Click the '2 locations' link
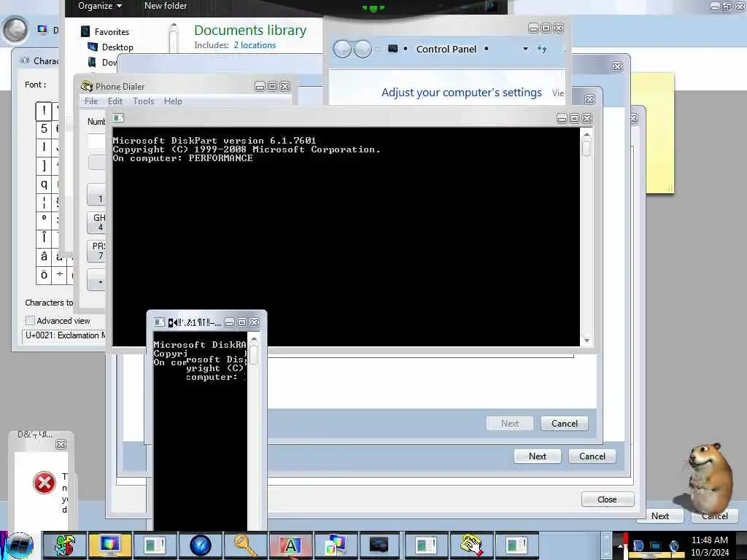Viewport: 747px width, 560px height. click(x=255, y=45)
